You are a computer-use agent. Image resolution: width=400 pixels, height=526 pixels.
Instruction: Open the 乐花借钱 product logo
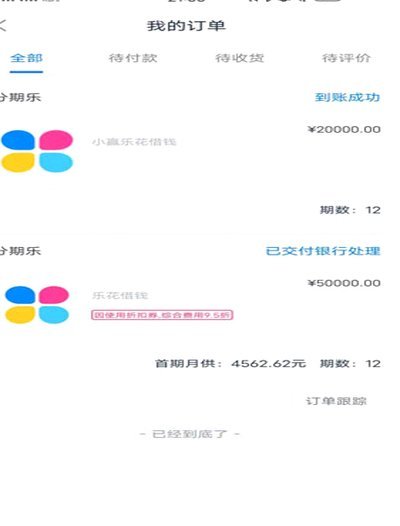click(37, 305)
